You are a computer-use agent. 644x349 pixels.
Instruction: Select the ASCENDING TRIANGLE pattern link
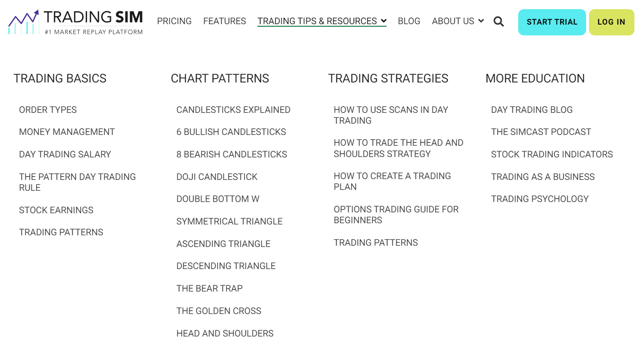tap(223, 244)
